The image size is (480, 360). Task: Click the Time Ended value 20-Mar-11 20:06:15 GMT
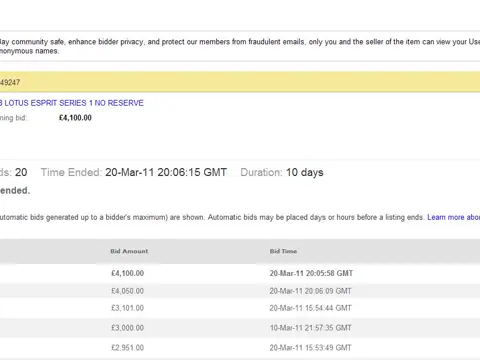click(166, 172)
